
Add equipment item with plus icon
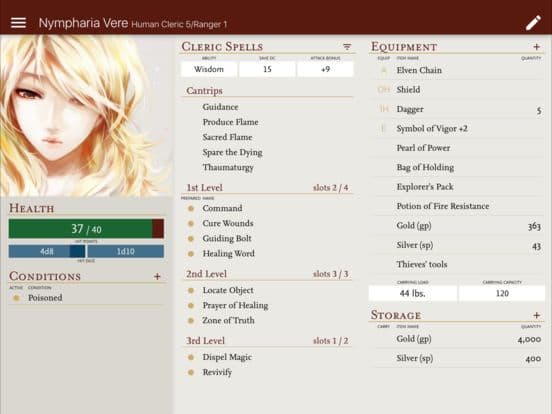tap(537, 47)
